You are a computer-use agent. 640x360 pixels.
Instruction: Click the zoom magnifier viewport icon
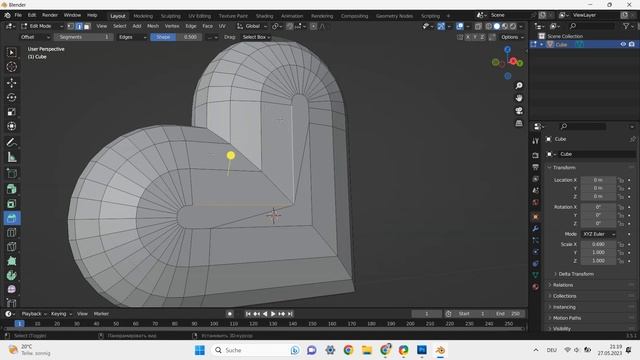click(519, 86)
